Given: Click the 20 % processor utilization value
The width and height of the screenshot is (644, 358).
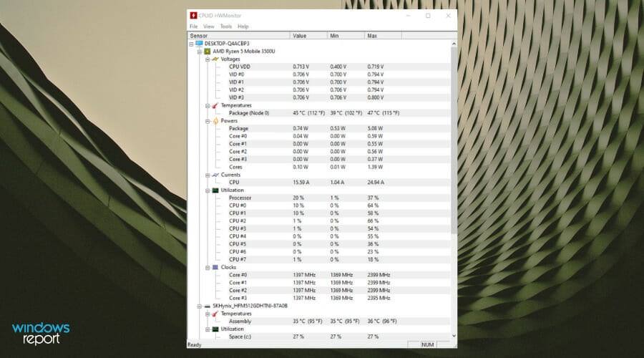Looking at the screenshot, I should tap(298, 198).
